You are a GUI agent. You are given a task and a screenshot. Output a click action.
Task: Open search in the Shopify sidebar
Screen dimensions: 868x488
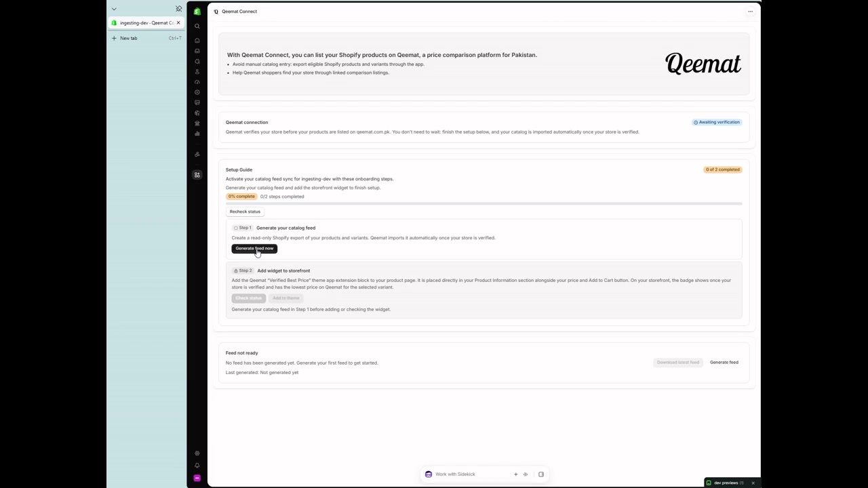197,26
